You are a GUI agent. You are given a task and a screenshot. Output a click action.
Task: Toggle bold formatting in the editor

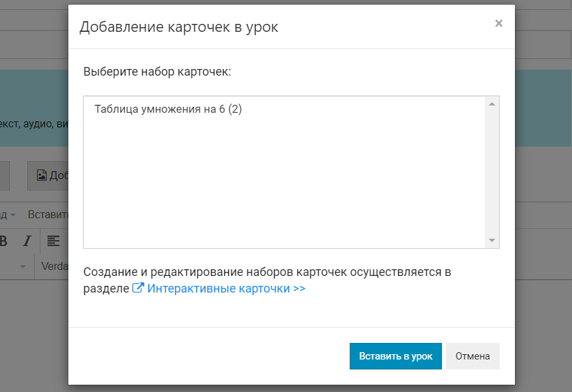coord(3,241)
